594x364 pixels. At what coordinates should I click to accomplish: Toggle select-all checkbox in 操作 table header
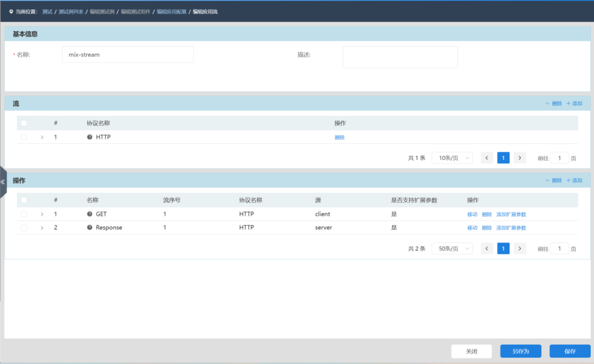click(x=24, y=200)
